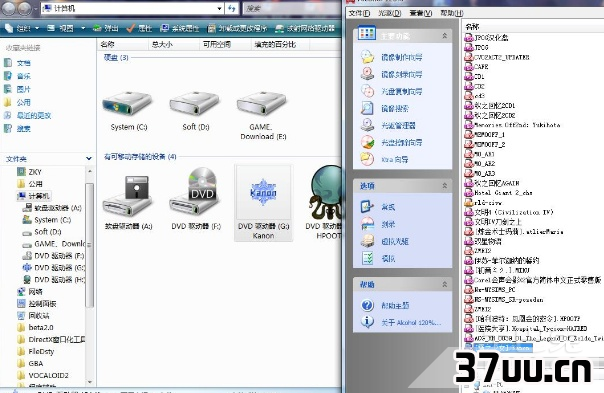Launch the 镜像烧录向导 image burning wizard
This screenshot has width=604, height=393.
pos(401,74)
